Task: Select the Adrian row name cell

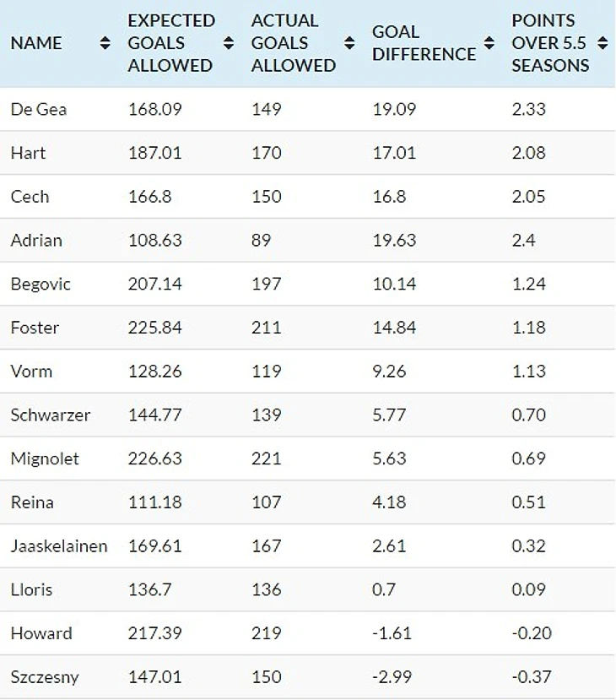Action: pyautogui.click(x=36, y=240)
